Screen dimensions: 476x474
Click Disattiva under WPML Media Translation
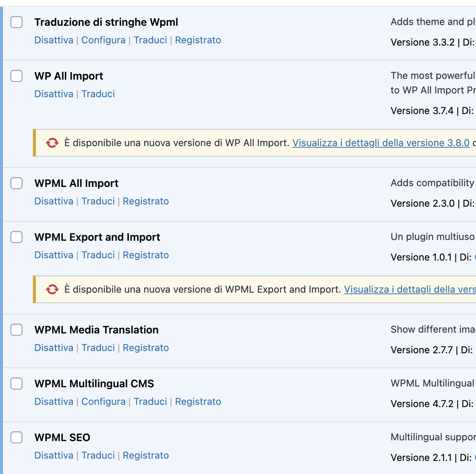point(54,348)
